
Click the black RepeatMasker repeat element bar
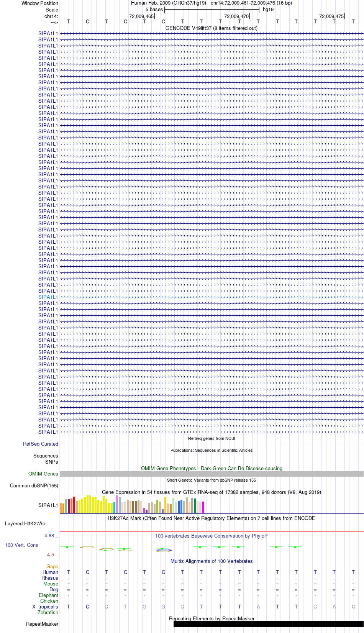(x=268, y=624)
